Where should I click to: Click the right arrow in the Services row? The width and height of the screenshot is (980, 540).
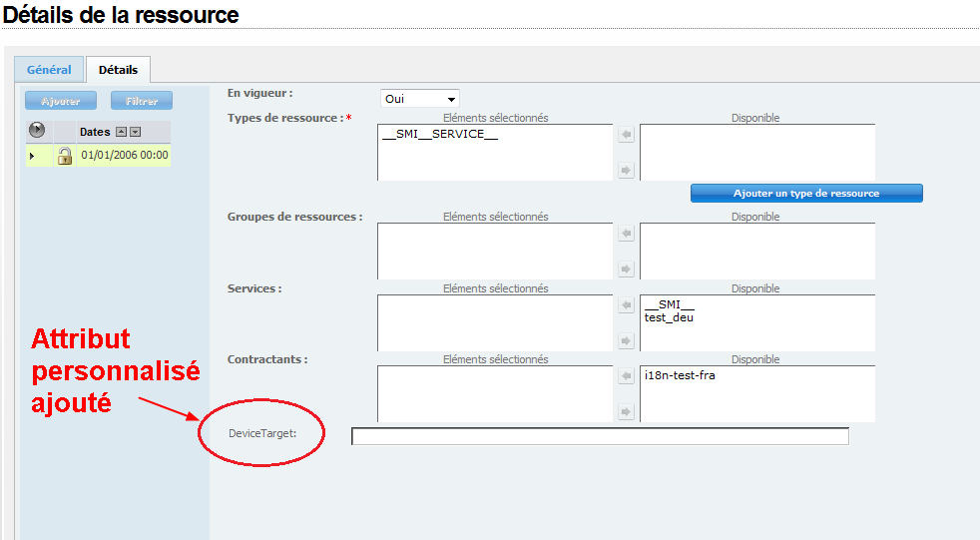[626, 341]
